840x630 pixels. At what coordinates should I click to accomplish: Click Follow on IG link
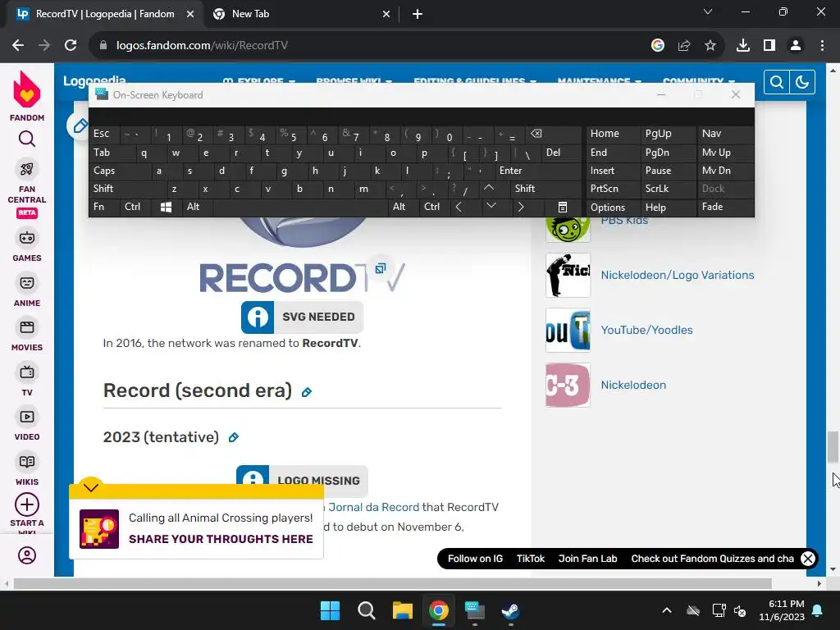coord(475,559)
